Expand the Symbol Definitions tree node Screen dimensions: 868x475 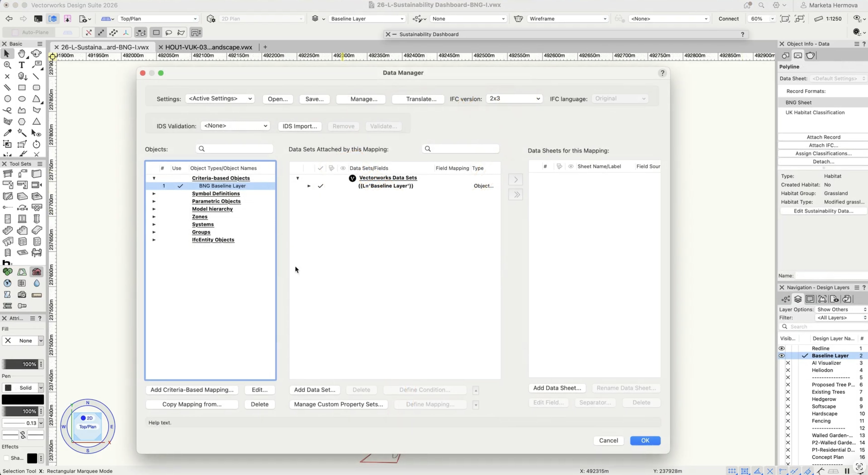[154, 193]
